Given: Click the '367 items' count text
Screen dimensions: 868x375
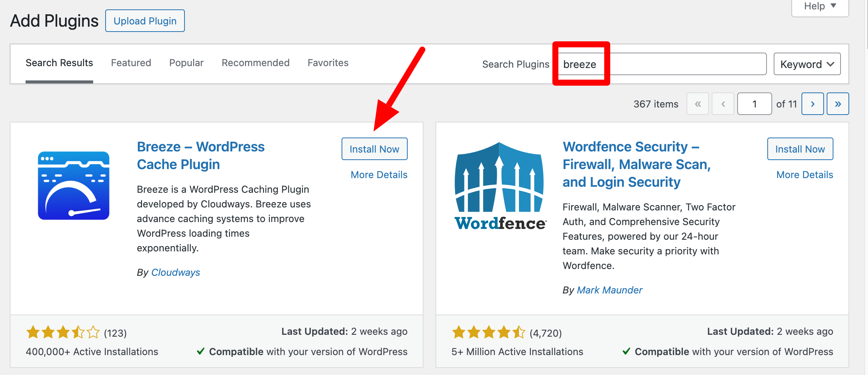Looking at the screenshot, I should (656, 104).
